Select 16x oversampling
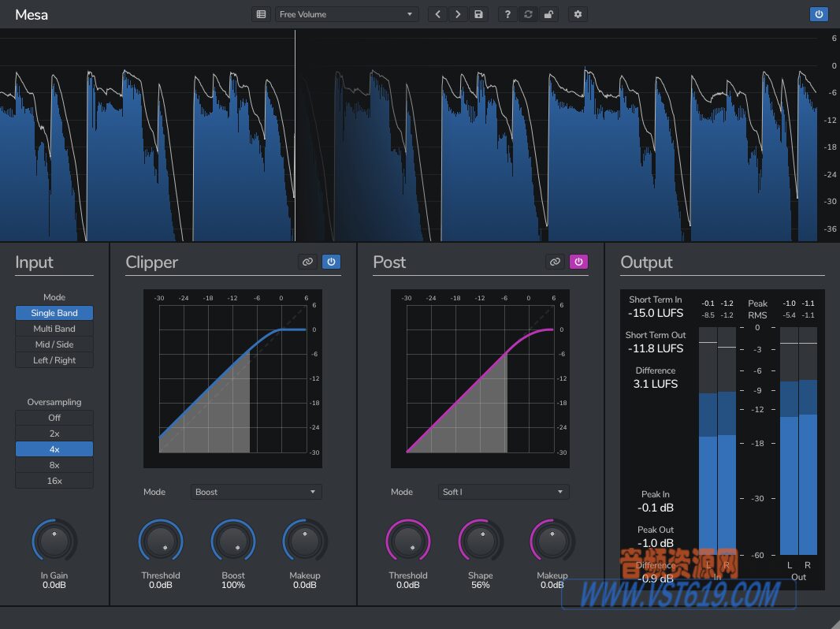The height and width of the screenshot is (629, 840). 54,480
